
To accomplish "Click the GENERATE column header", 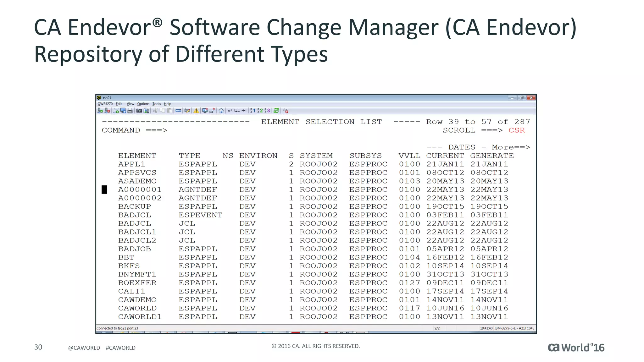I will pyautogui.click(x=492, y=156).
